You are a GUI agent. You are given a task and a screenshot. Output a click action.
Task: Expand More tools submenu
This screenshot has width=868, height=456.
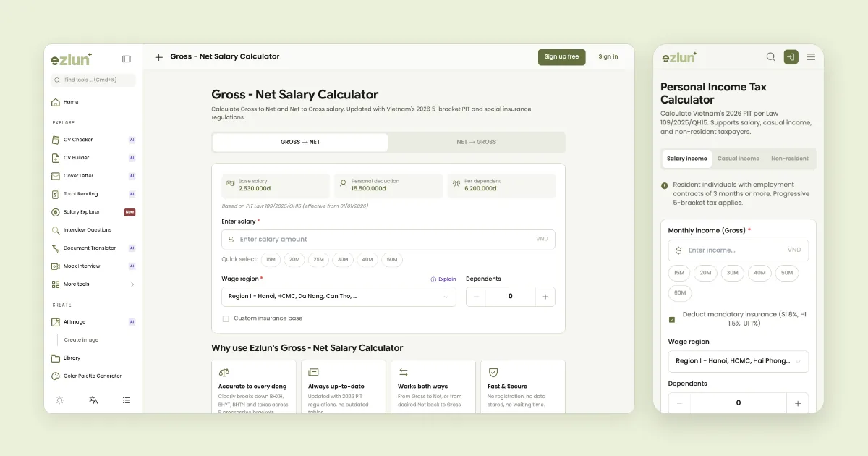coord(93,284)
